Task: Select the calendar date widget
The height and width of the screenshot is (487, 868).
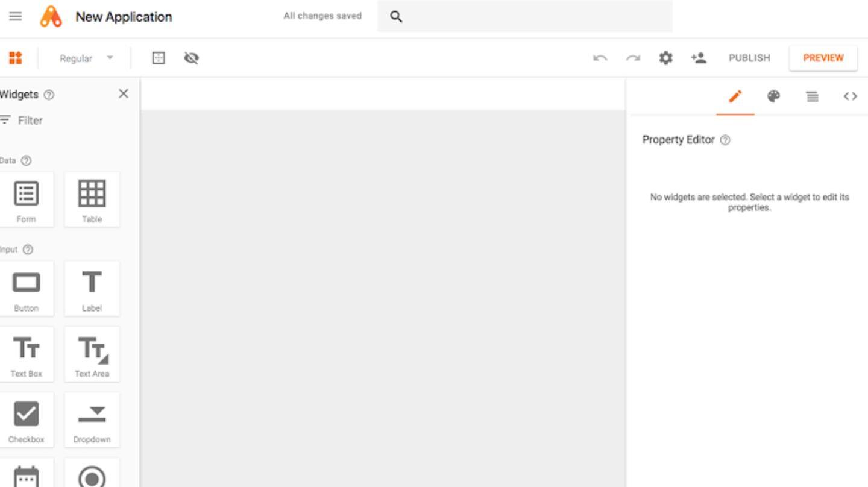Action: 26,473
